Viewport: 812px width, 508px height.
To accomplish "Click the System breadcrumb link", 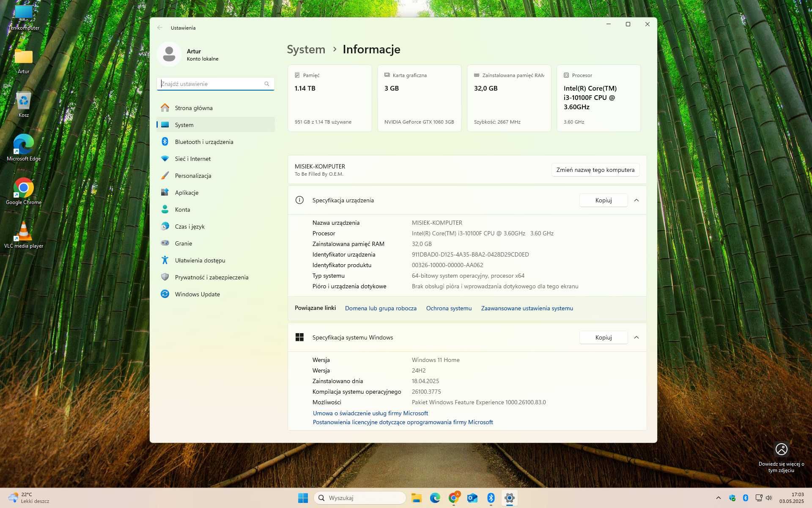I will coord(306,50).
